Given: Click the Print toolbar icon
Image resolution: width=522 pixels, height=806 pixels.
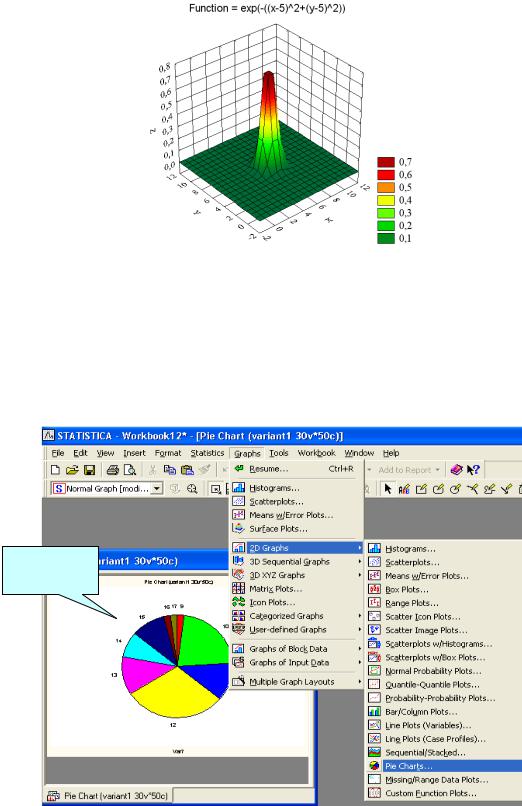Looking at the screenshot, I should click(113, 469).
